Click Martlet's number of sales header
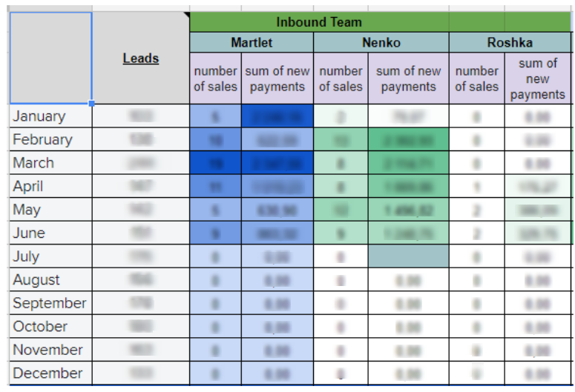This screenshot has width=575, height=392. 215,79
